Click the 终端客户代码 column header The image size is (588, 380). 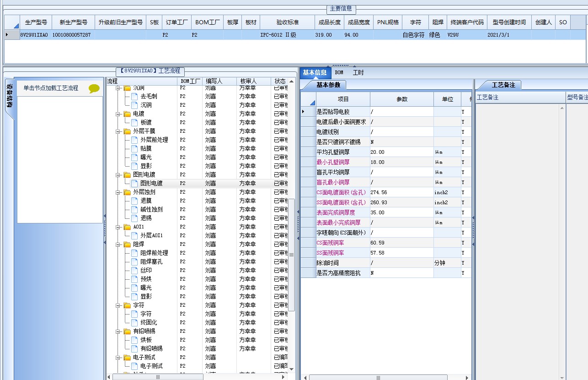coord(467,22)
